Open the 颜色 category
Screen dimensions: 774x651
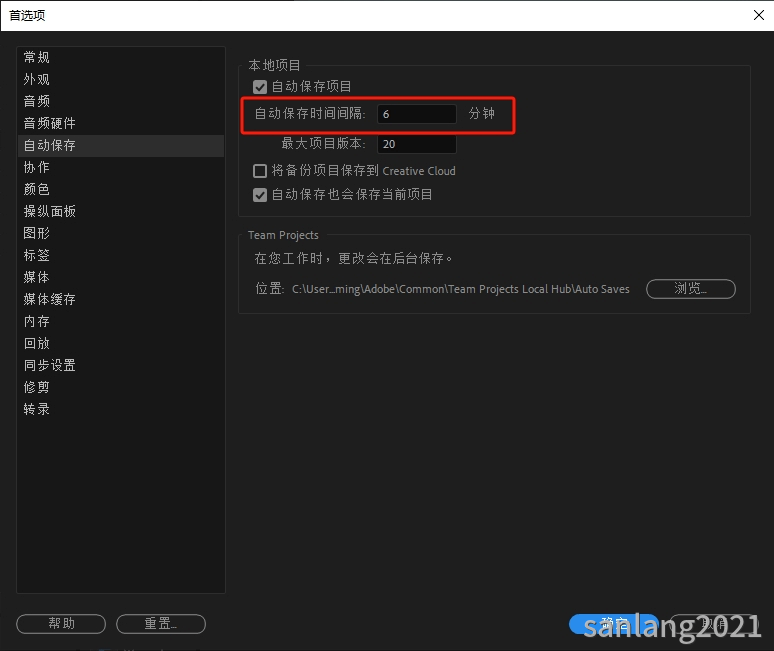(x=120, y=190)
